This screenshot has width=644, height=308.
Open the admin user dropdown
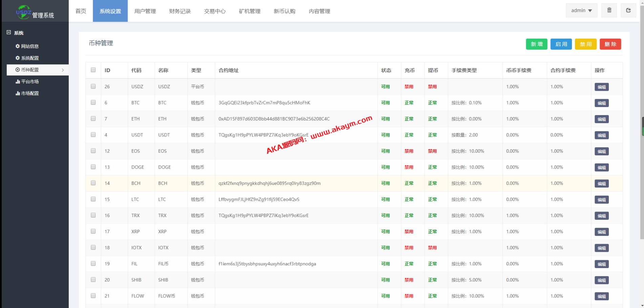pyautogui.click(x=581, y=10)
